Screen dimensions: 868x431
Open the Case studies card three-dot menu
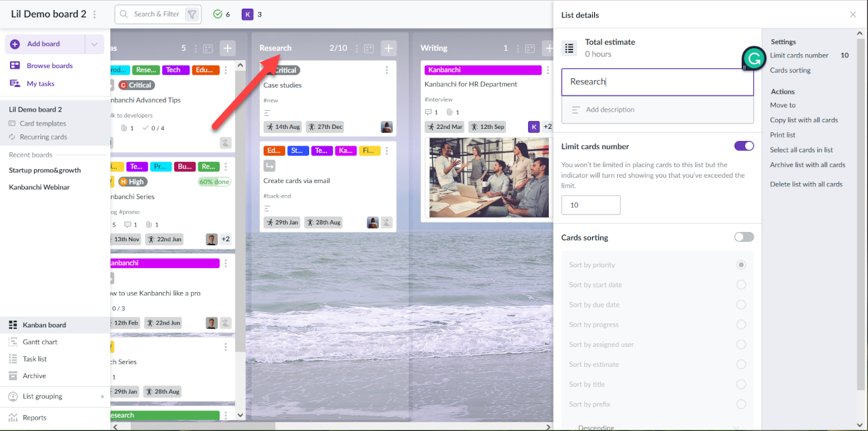(x=387, y=70)
